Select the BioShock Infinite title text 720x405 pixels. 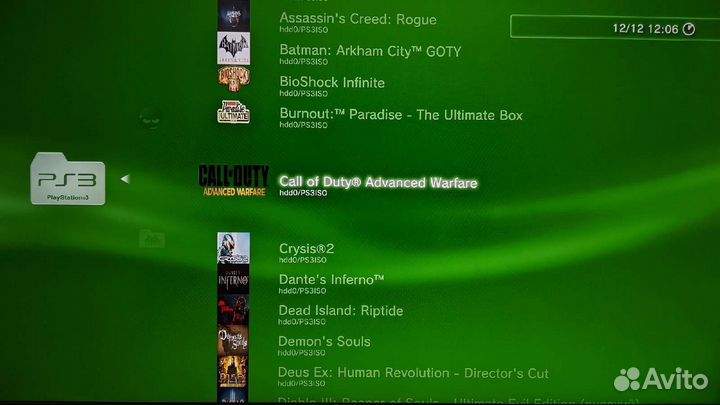332,82
